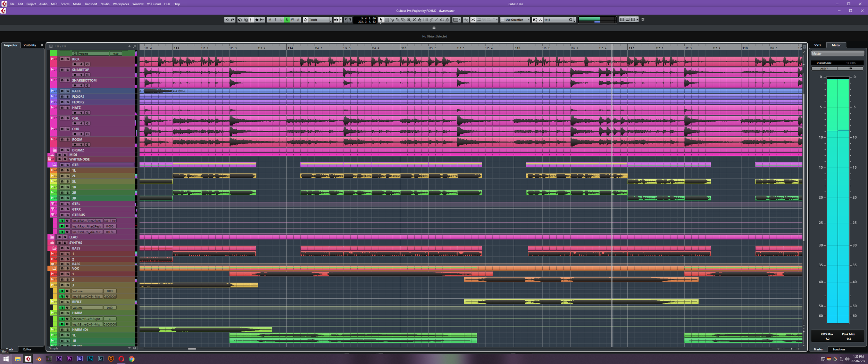This screenshot has height=364, width=868.
Task: Click the star icon in the toolbar
Action: click(x=257, y=19)
